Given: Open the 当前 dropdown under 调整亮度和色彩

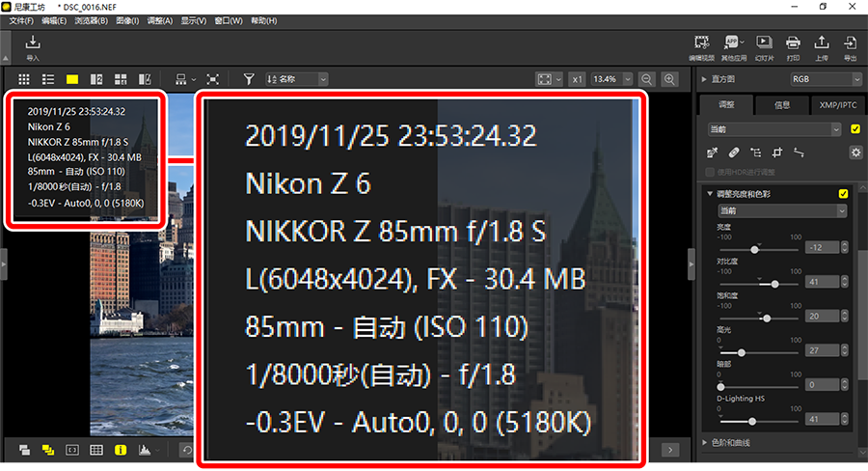Looking at the screenshot, I should [782, 210].
